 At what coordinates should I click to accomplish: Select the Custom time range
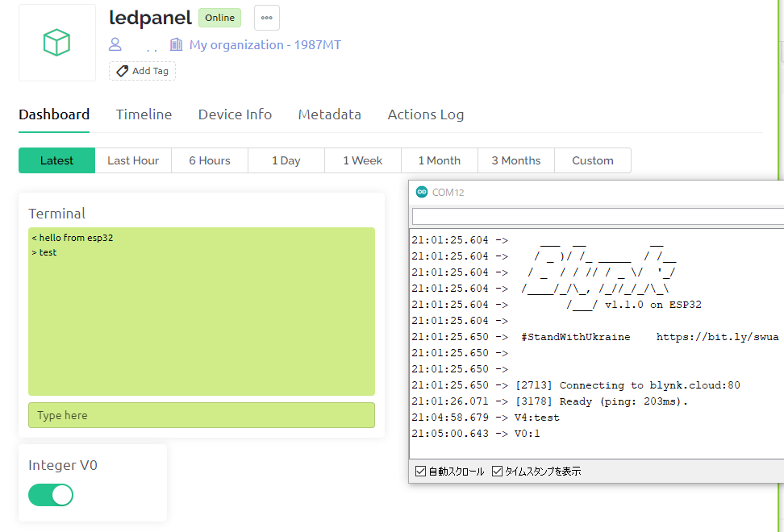click(593, 160)
